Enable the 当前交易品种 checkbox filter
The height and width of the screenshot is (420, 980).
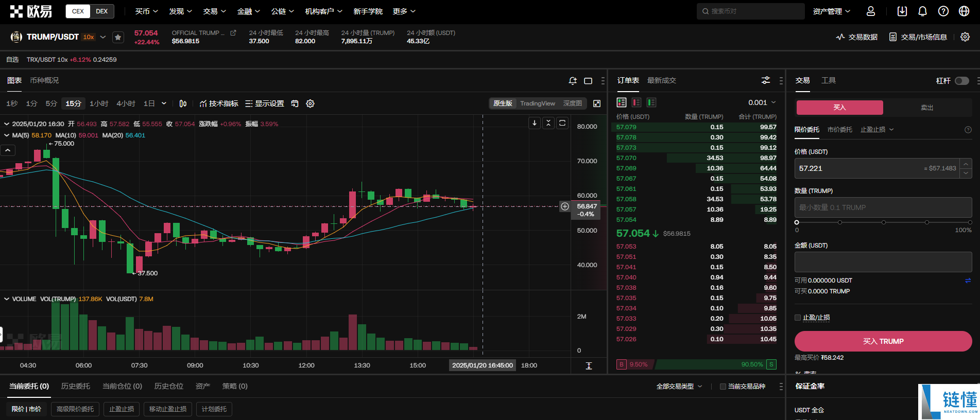(x=723, y=387)
